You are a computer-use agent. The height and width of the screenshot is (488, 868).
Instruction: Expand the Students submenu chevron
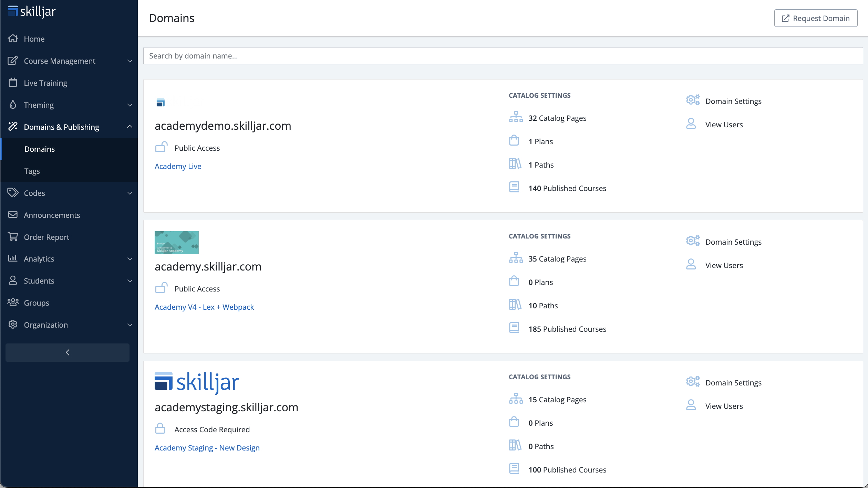pyautogui.click(x=130, y=281)
